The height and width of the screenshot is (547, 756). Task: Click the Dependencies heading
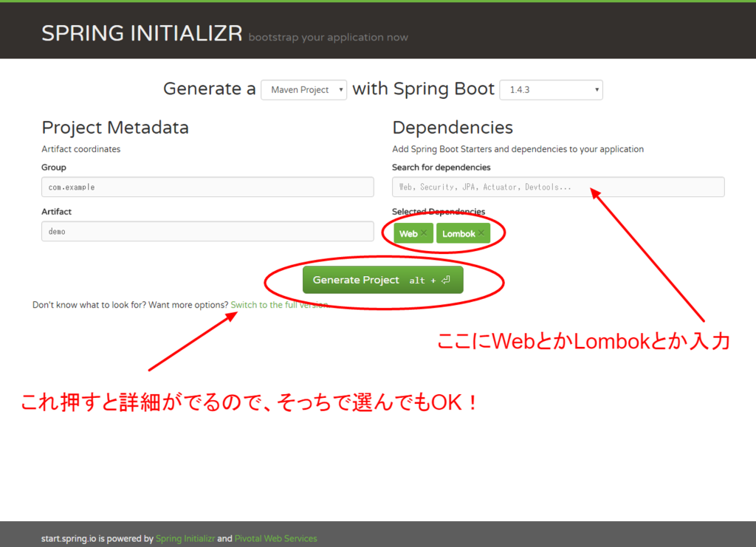click(453, 128)
